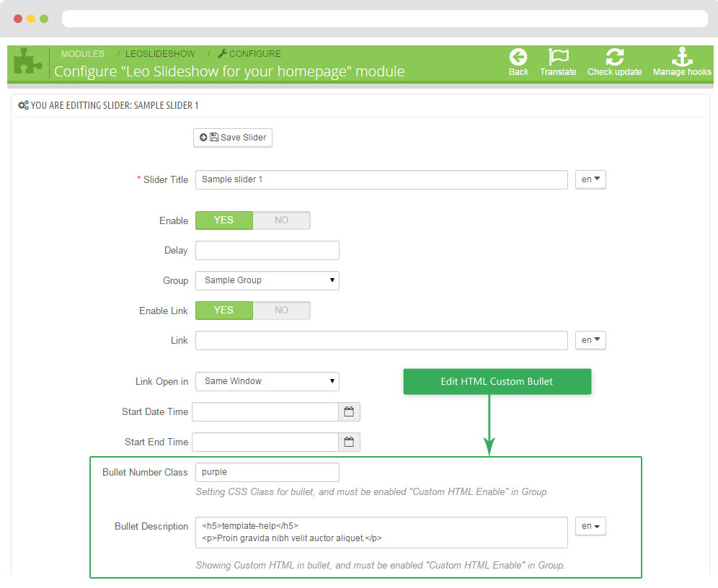Go to Modules breadcrumb
This screenshot has height=588, width=718.
click(83, 54)
